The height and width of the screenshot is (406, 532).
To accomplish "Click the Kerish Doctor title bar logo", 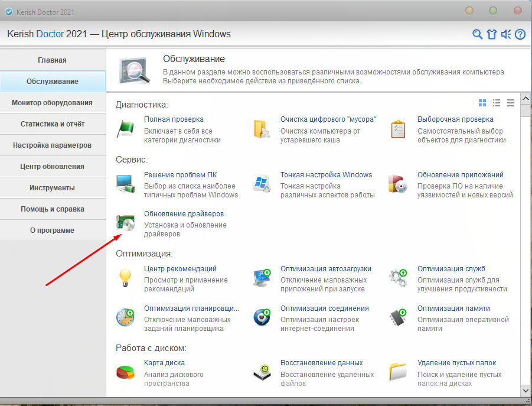I will pyautogui.click(x=9, y=12).
